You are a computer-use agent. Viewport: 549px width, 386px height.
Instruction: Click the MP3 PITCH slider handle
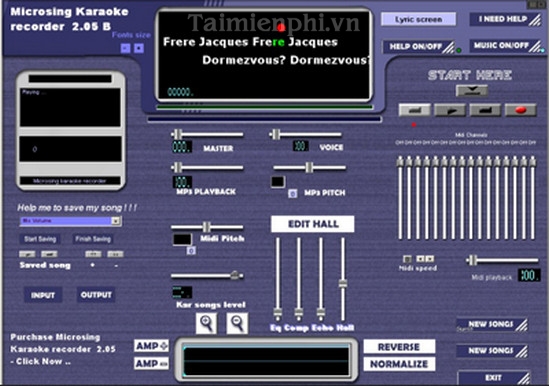click(x=309, y=167)
